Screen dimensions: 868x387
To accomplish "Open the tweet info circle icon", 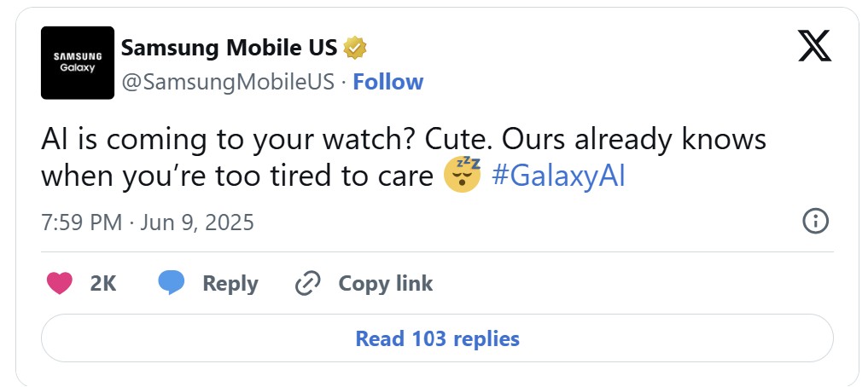I will tap(815, 222).
